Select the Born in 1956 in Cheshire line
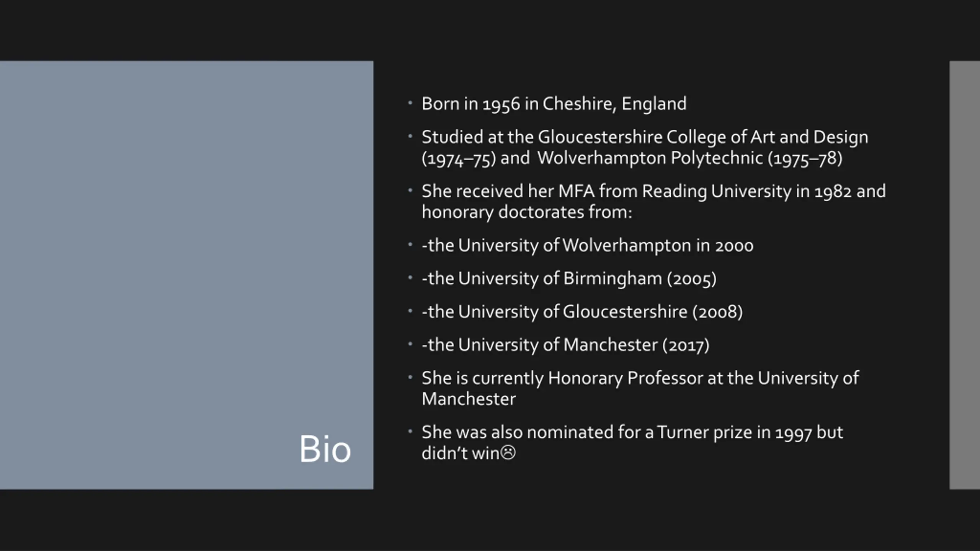Viewport: 980px width, 551px height. pos(554,104)
